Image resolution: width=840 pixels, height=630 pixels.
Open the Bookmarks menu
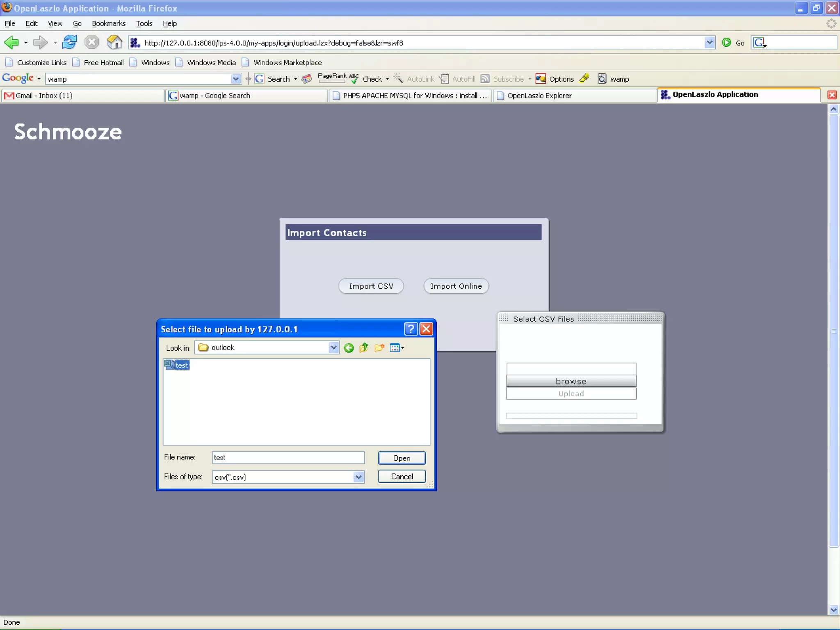pyautogui.click(x=109, y=23)
